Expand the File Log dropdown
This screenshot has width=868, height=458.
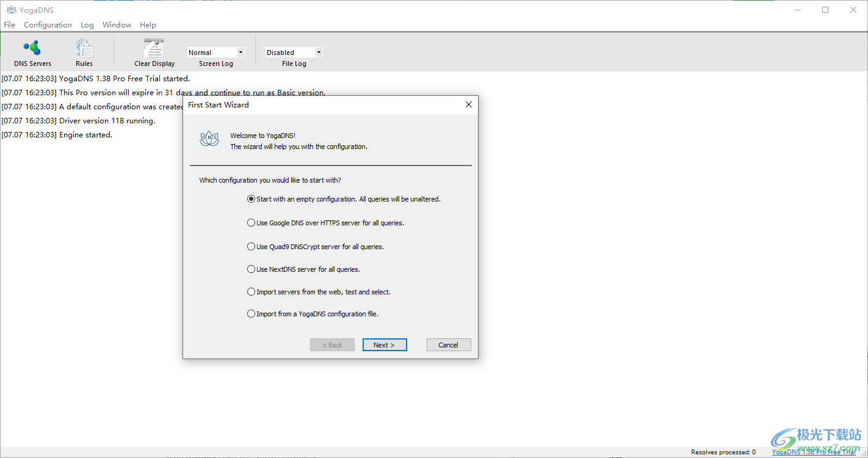319,53
